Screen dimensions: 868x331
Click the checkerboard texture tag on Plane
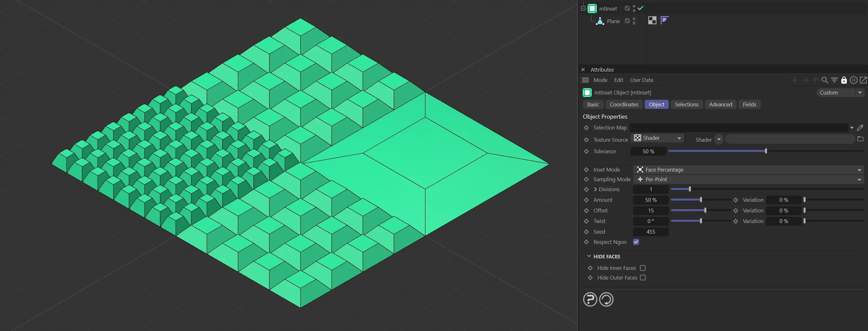[x=652, y=21]
